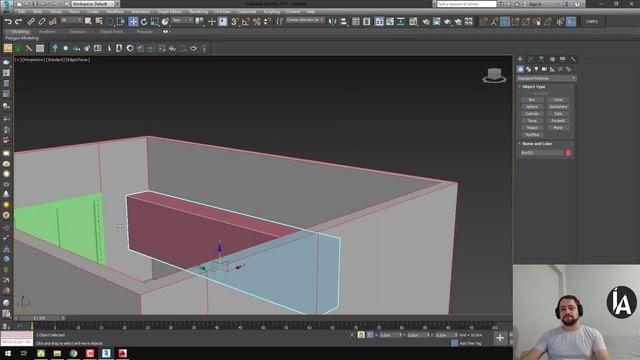Toggle the Angle Snap icon
The width and height of the screenshot is (640, 360).
(x=246, y=22)
